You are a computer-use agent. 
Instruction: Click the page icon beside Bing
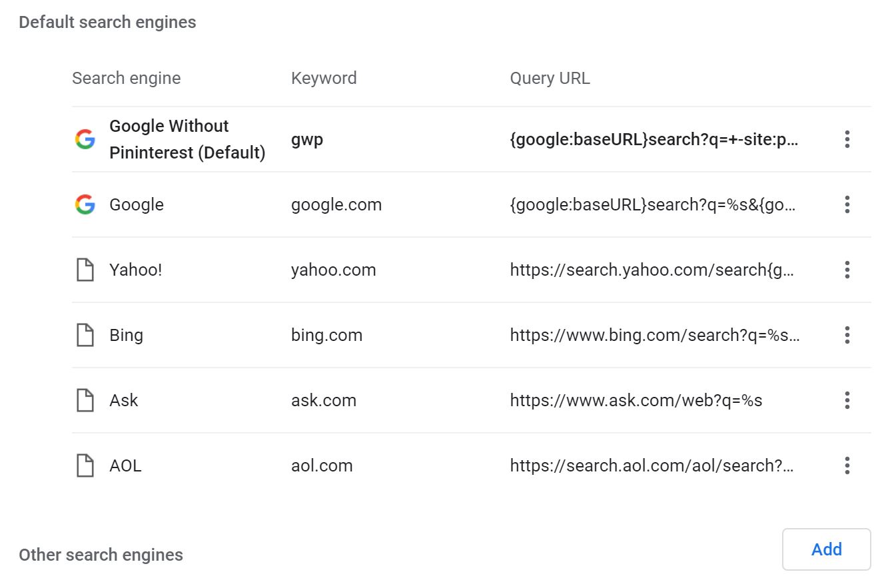coord(85,334)
